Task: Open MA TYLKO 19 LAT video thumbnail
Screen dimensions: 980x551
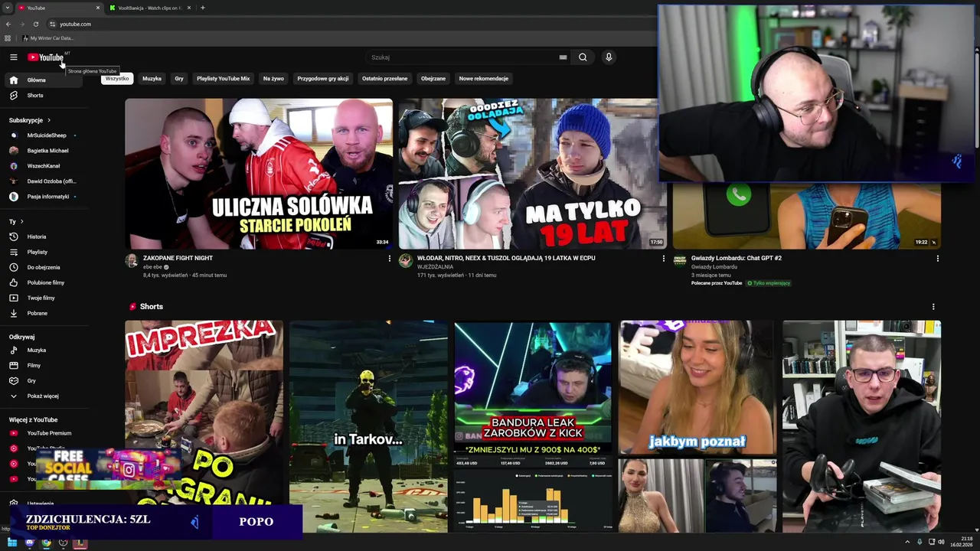Action: click(x=533, y=174)
